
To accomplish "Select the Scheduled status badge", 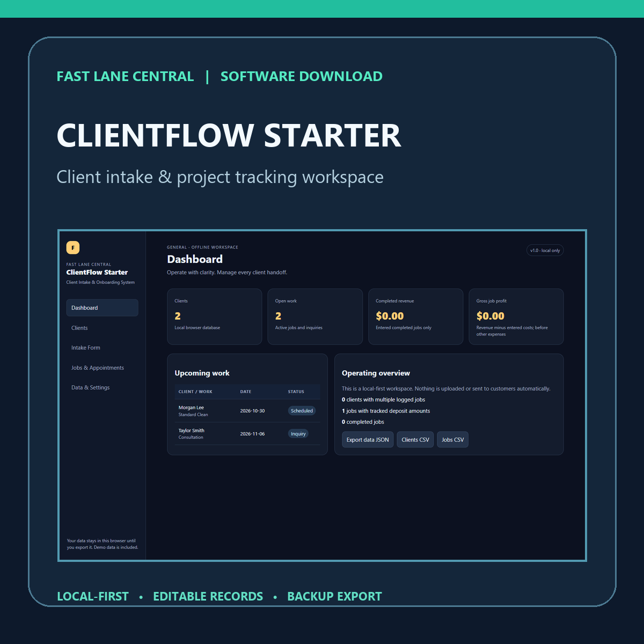I will [302, 411].
